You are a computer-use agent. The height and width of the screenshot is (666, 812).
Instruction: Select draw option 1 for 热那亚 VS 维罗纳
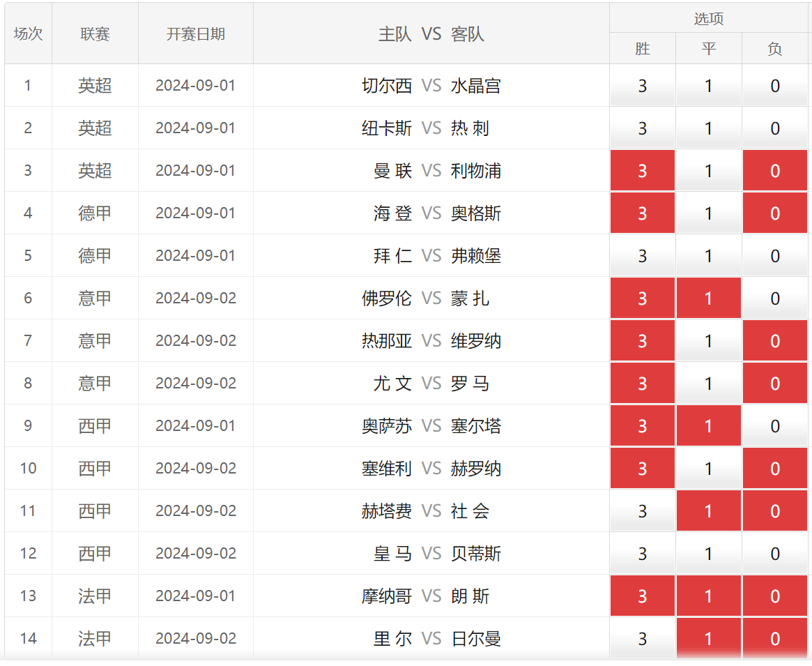708,340
